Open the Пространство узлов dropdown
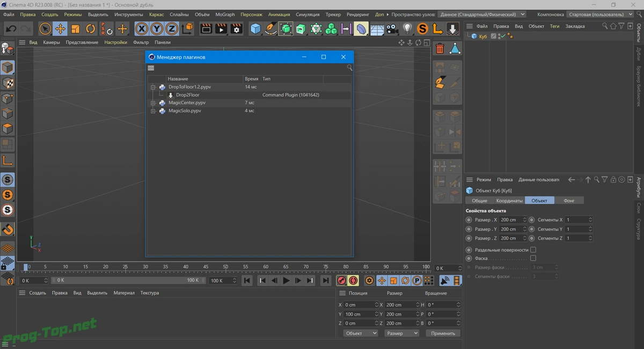Viewport: 644px width, 349px height. coord(481,14)
